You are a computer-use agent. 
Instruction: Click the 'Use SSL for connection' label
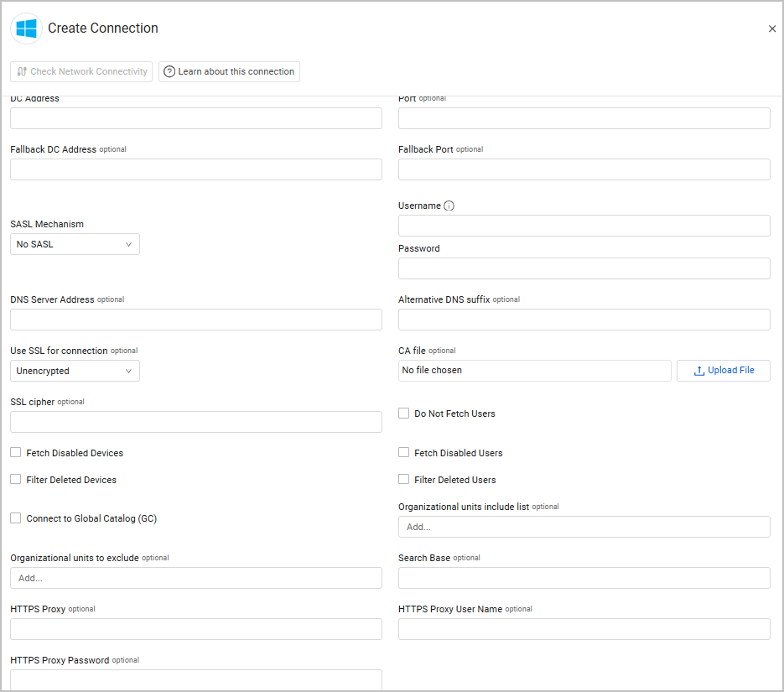click(59, 351)
